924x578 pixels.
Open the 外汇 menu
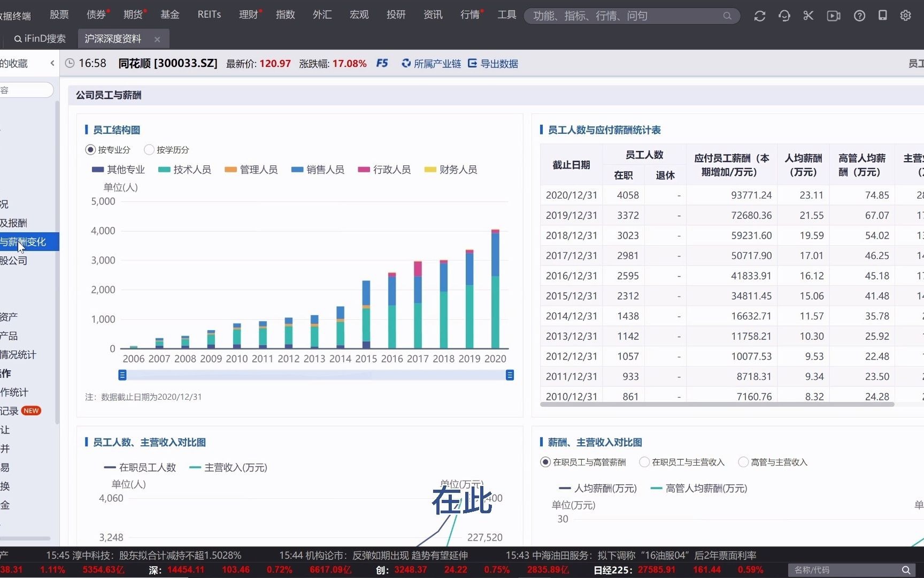(x=322, y=15)
